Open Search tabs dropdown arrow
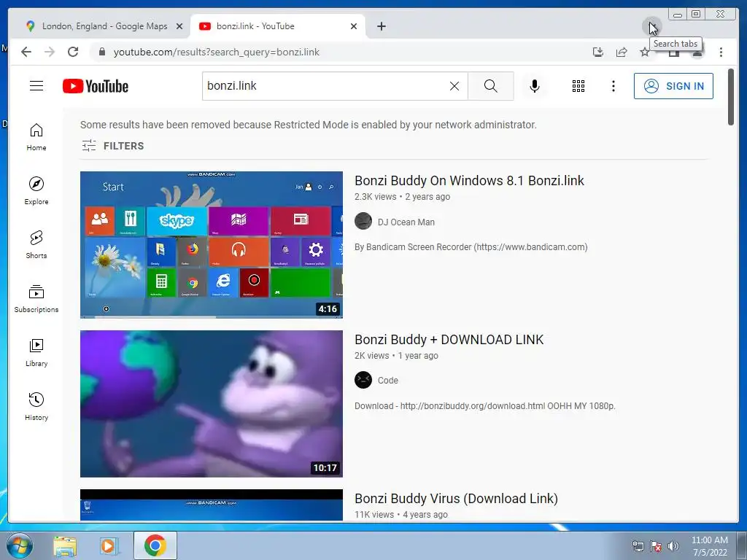747x560 pixels. click(651, 26)
